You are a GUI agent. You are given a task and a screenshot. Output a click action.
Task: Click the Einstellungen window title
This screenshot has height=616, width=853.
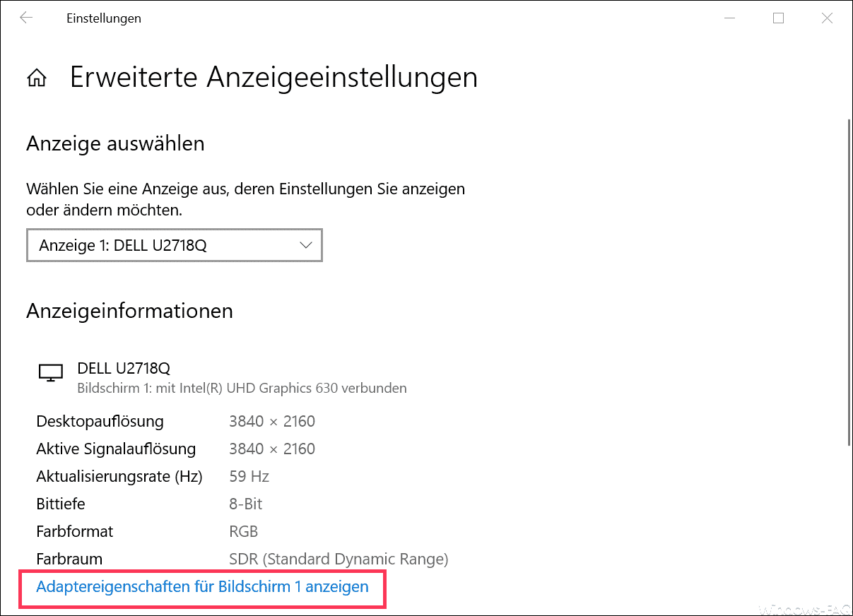click(x=104, y=19)
